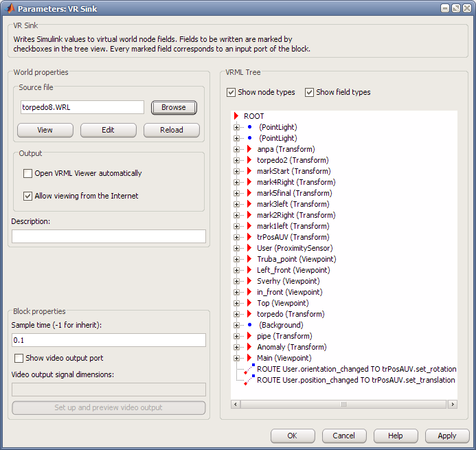Select 'ROUTE User.orientation_changed TO trPosAUV.set_rotation' row
476x450 pixels.
pyautogui.click(x=356, y=369)
